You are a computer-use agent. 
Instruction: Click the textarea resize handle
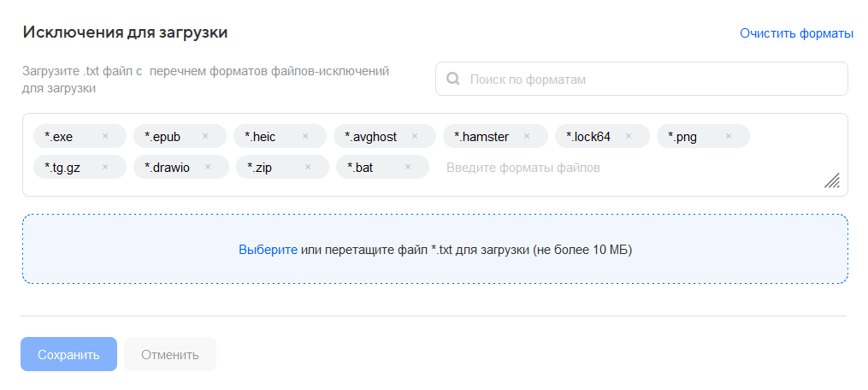pos(831,180)
